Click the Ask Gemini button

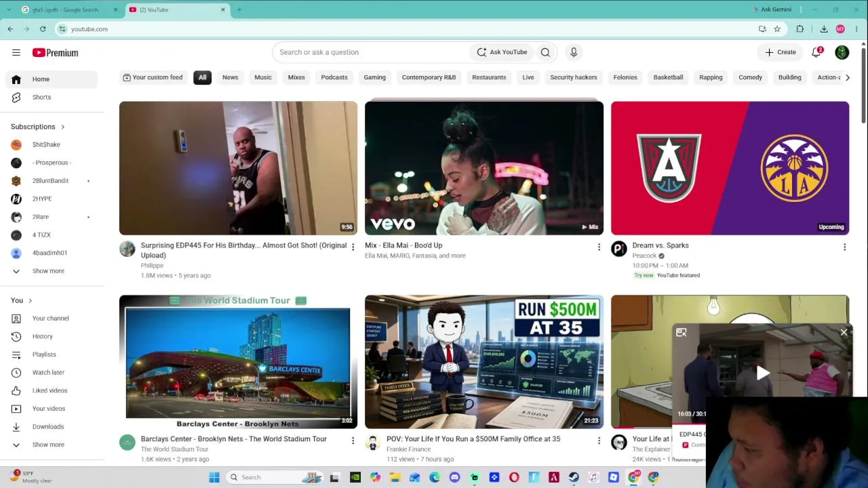click(772, 9)
